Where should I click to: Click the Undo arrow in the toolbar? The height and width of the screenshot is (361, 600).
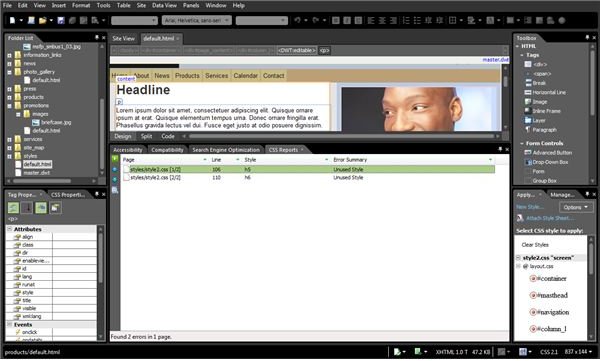click(x=297, y=20)
